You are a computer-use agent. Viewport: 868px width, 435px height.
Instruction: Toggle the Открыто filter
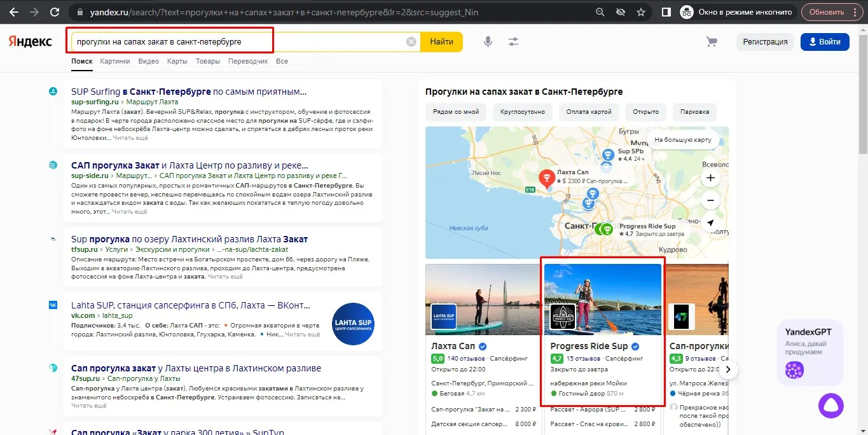(645, 112)
